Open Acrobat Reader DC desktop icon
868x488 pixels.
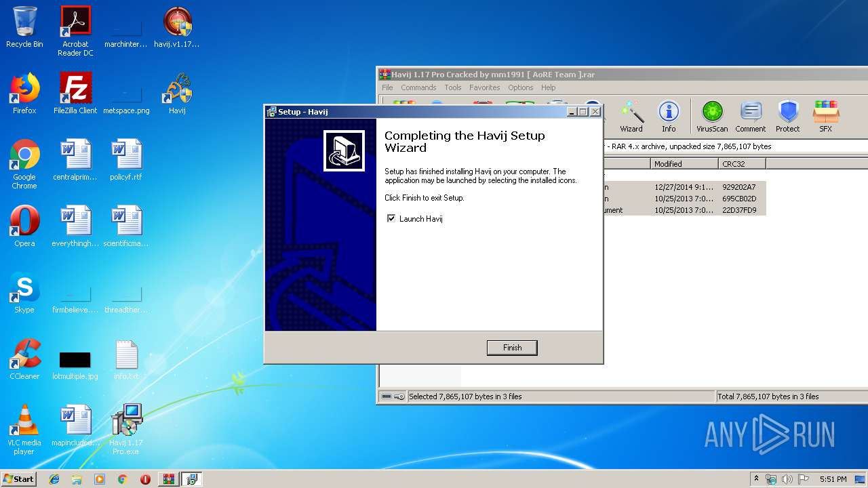coord(75,31)
